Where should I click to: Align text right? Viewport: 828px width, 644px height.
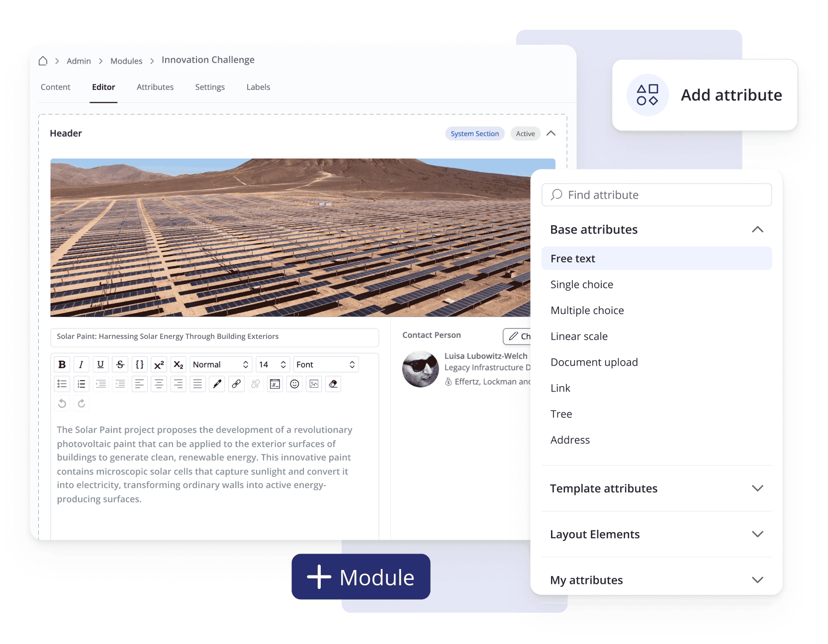(179, 384)
